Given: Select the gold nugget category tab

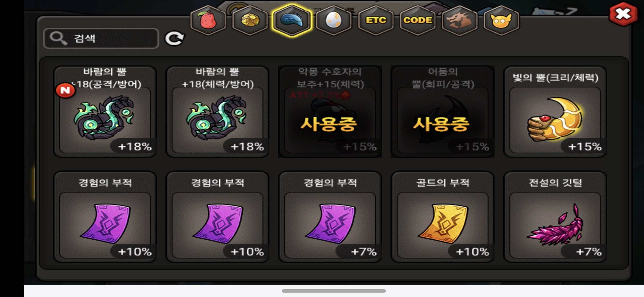Looking at the screenshot, I should [250, 20].
